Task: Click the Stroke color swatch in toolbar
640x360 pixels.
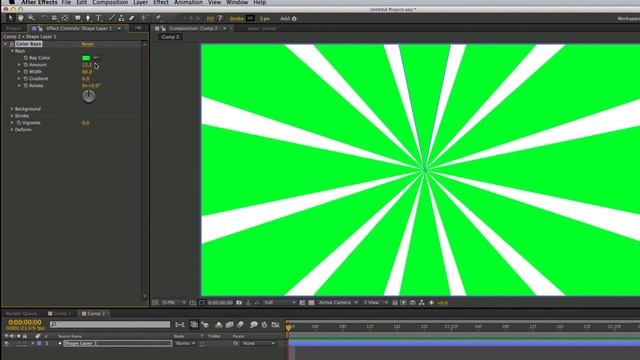Action: click(x=250, y=18)
